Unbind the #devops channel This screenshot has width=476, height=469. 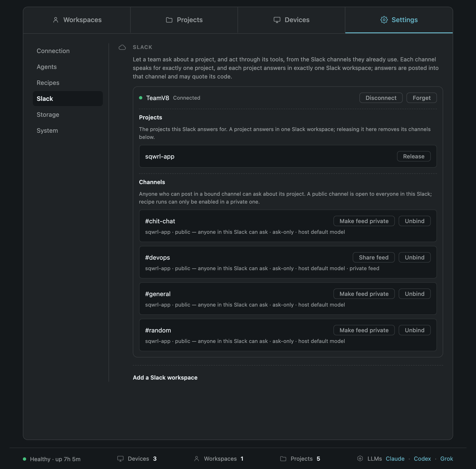click(414, 258)
